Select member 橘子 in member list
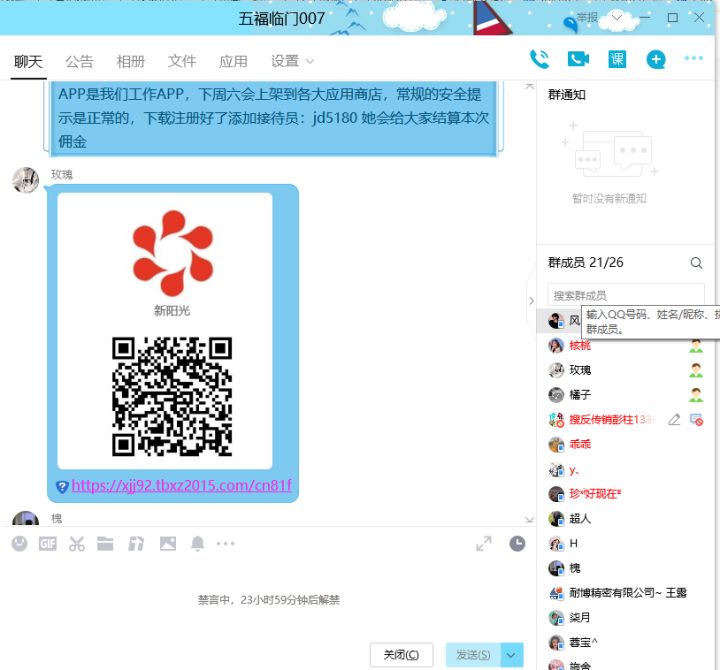 tap(625, 395)
